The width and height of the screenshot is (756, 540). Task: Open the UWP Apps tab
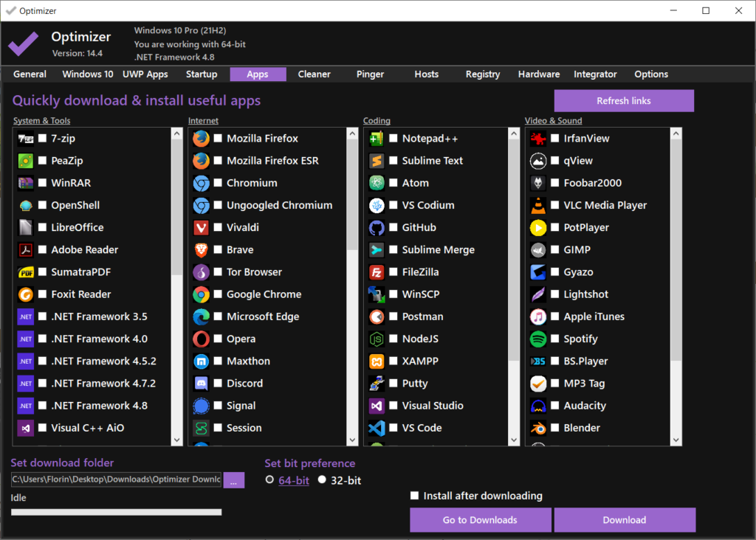click(145, 75)
